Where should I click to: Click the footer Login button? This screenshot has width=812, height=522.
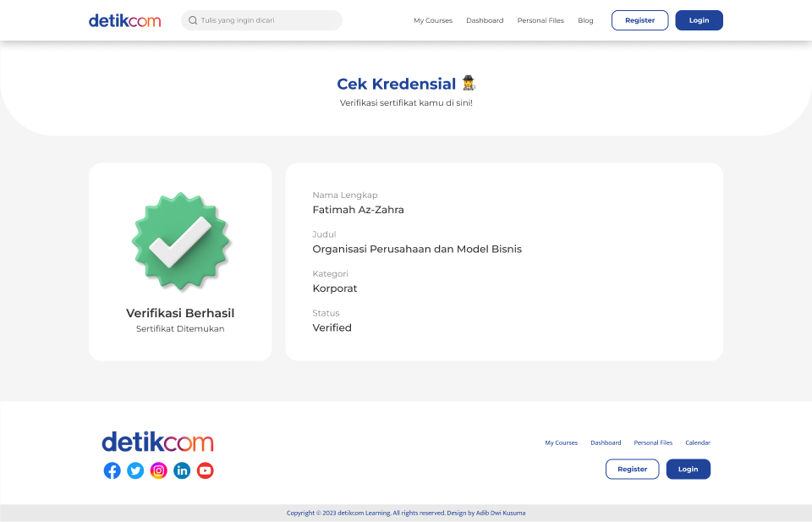pos(689,469)
